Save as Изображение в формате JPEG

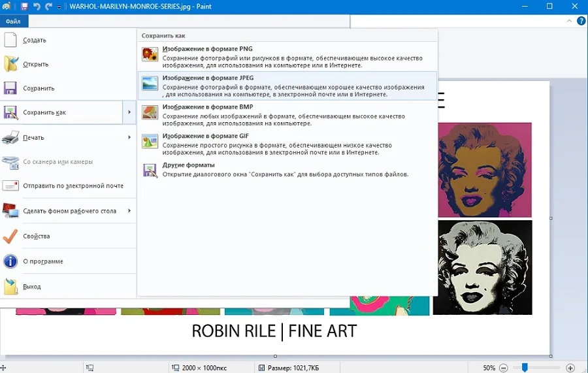(287, 86)
